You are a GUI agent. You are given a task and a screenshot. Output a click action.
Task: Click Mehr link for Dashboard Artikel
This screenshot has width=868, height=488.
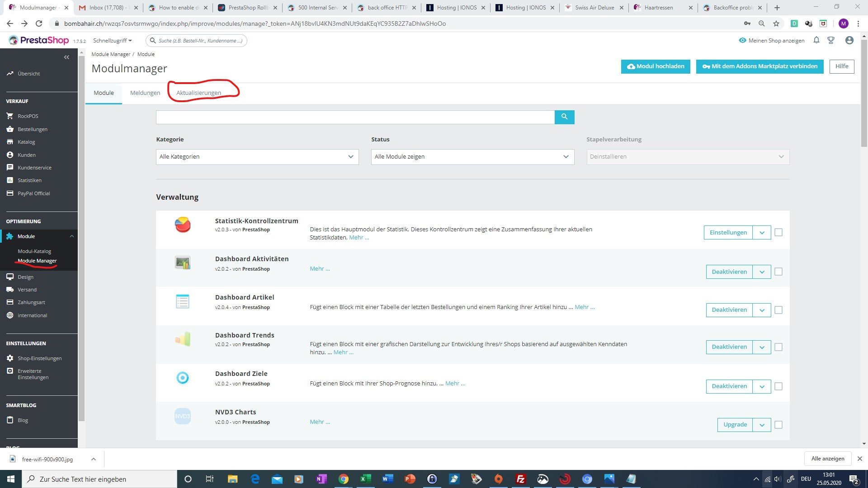[585, 307]
